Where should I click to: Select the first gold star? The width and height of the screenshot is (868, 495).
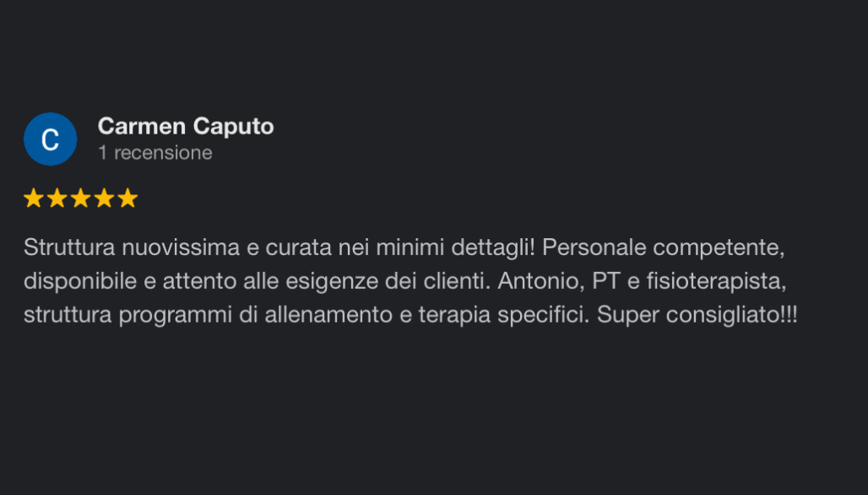[34, 198]
